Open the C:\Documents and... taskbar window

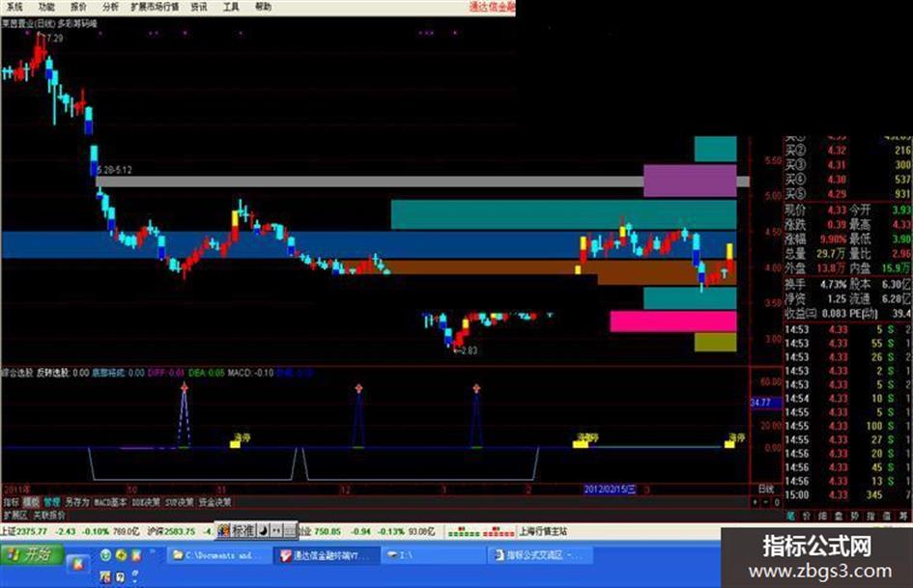(x=218, y=556)
